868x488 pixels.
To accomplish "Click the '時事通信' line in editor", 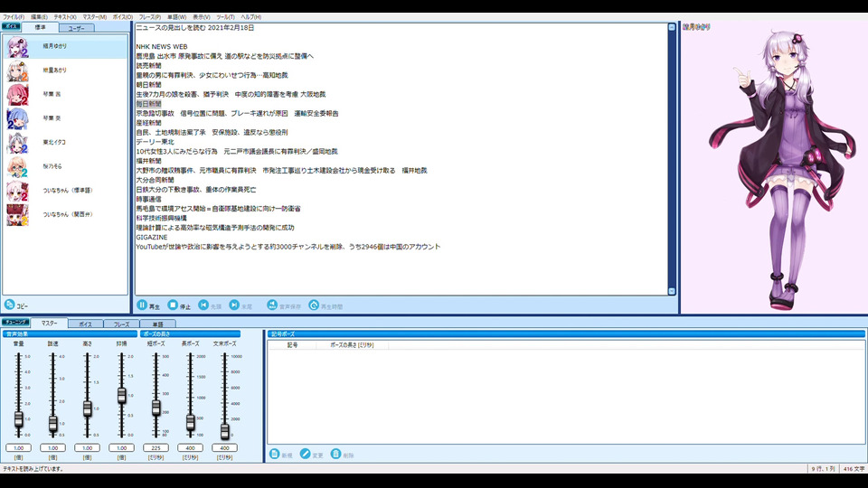I will click(149, 199).
